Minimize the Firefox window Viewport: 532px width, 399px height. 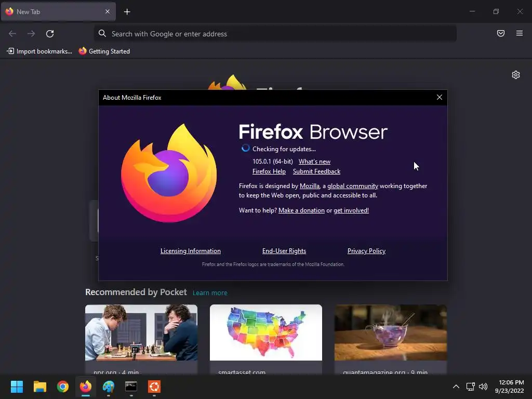click(472, 11)
